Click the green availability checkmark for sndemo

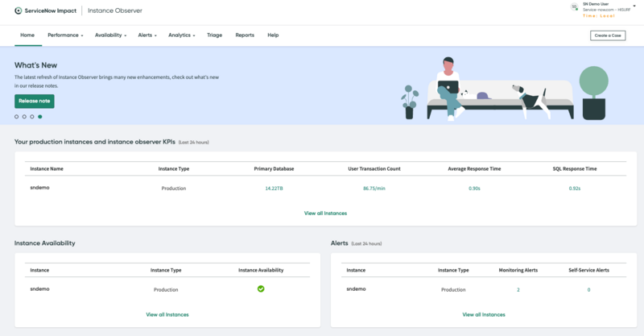(261, 289)
